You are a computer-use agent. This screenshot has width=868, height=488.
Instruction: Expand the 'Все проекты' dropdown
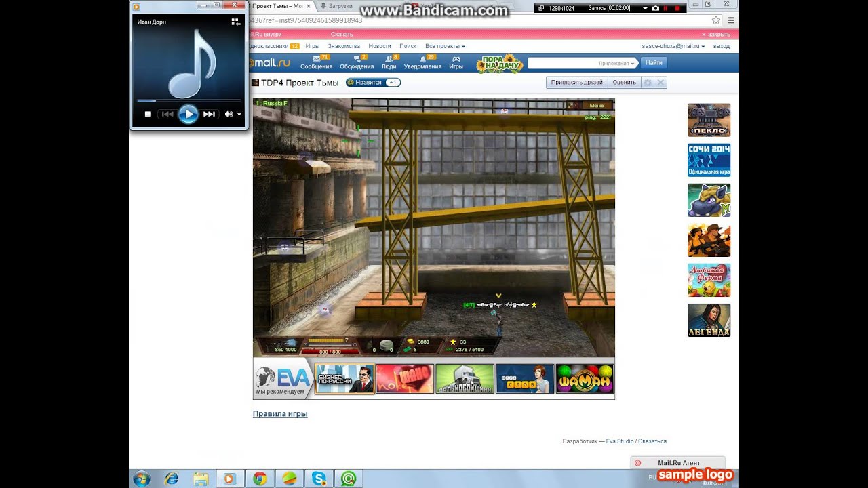point(445,46)
